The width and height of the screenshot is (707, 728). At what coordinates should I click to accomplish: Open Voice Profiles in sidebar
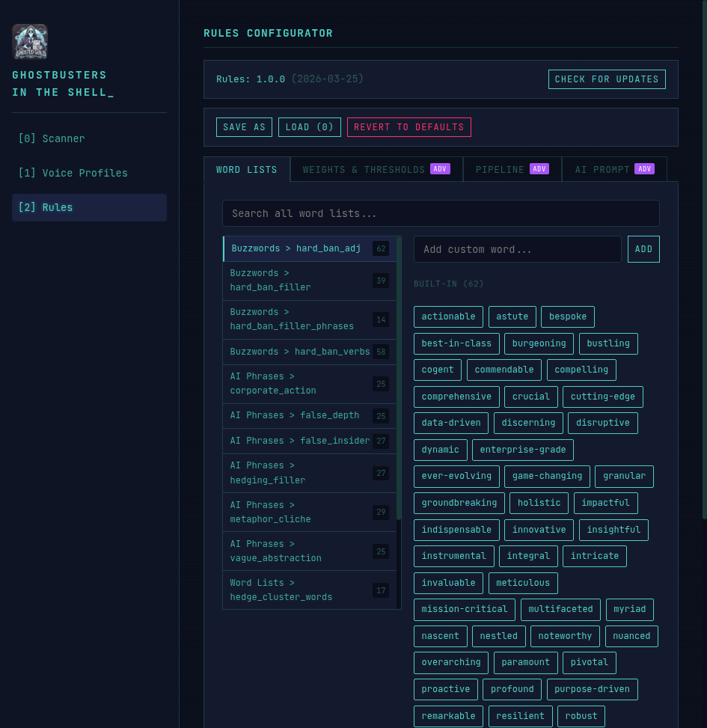(x=89, y=173)
